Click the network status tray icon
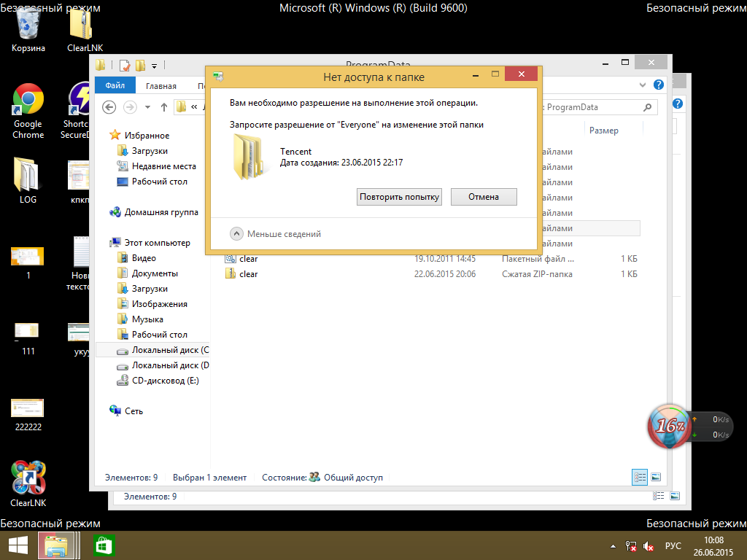747x560 pixels. click(x=631, y=546)
